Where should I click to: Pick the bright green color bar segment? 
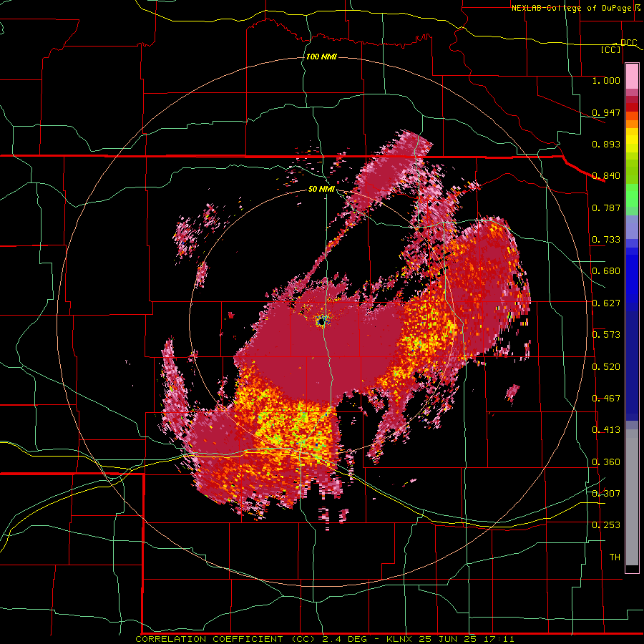click(x=632, y=195)
